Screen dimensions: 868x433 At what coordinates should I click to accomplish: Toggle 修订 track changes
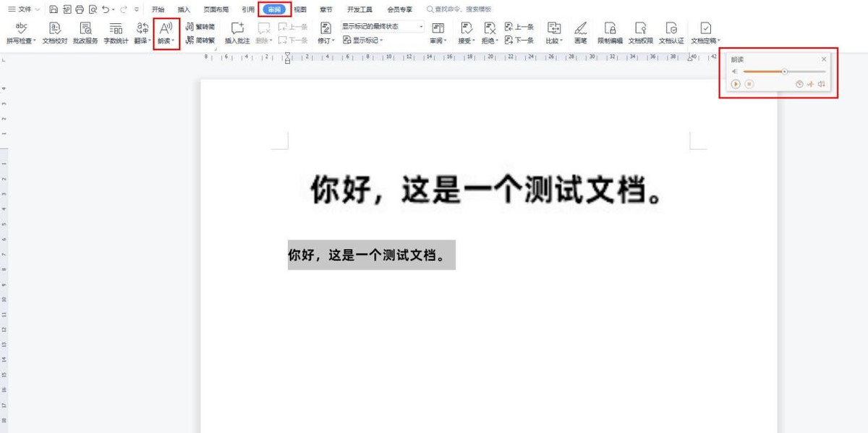point(324,33)
